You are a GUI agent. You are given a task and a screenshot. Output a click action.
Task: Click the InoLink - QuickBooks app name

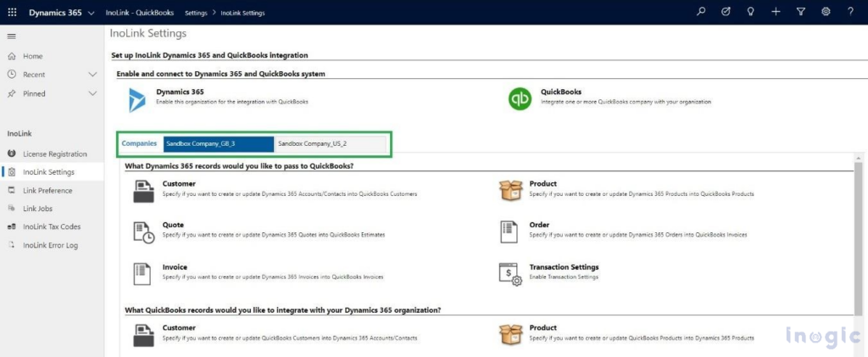pyautogui.click(x=140, y=13)
